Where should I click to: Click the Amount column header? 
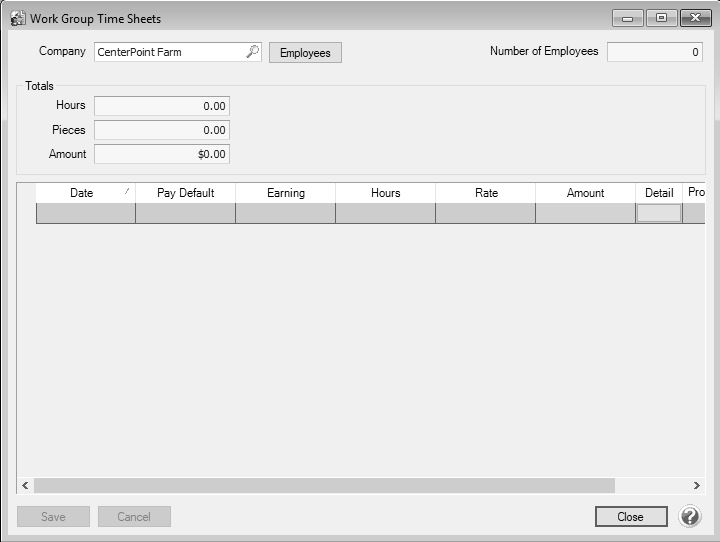click(x=586, y=193)
